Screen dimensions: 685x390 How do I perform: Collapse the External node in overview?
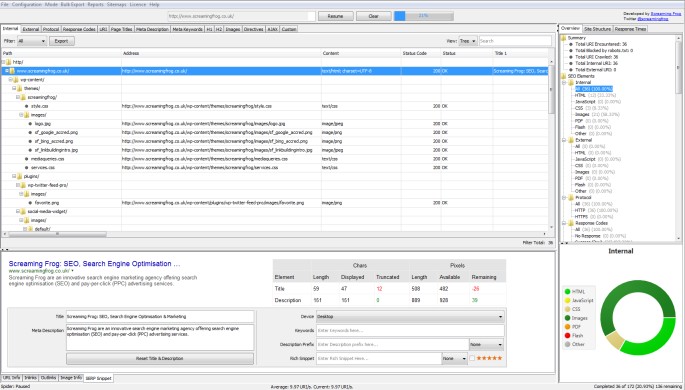[x=564, y=140]
